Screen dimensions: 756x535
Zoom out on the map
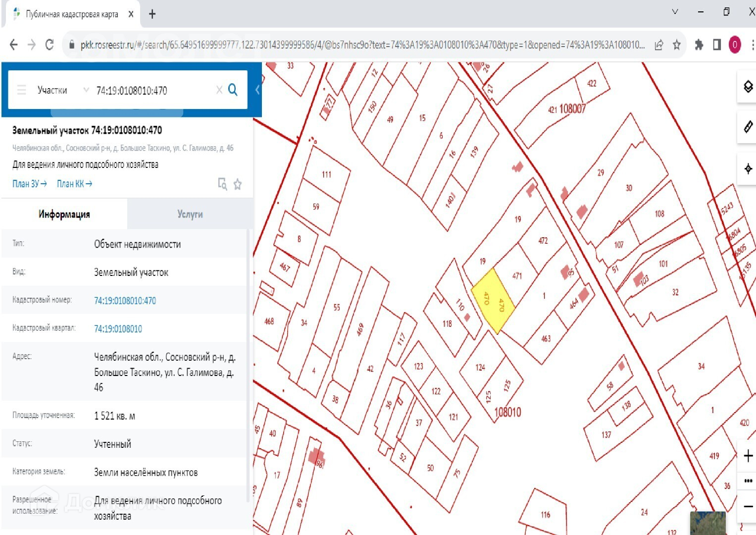(748, 506)
